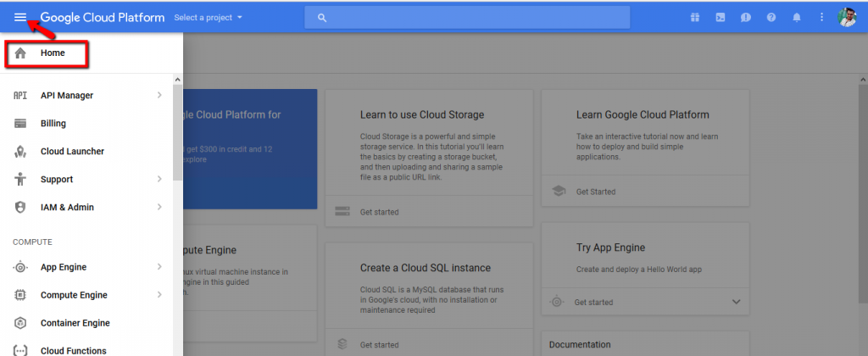Select Cloud Launcher menu item
868x356 pixels.
click(73, 151)
